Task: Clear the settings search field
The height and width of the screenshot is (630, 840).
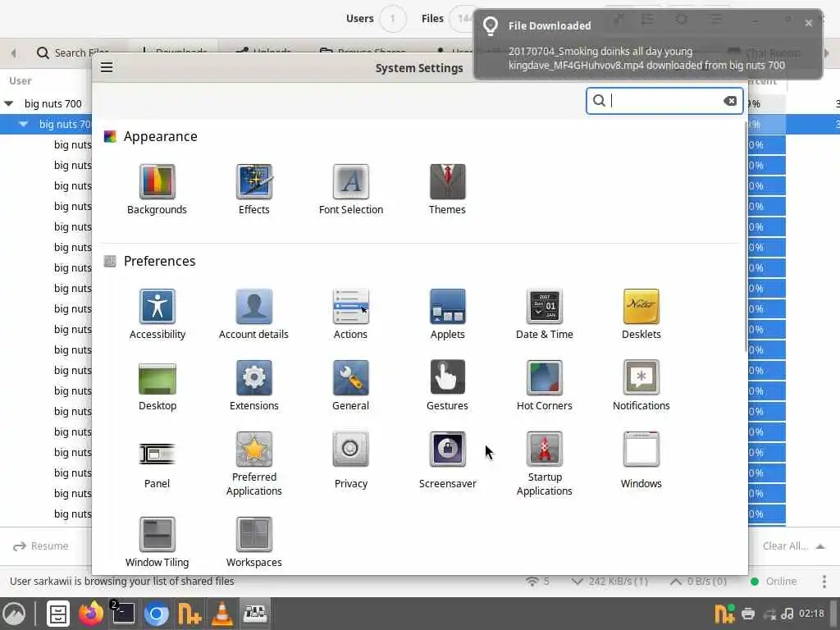Action: [729, 101]
